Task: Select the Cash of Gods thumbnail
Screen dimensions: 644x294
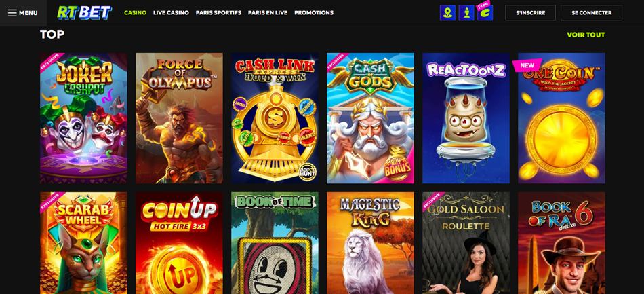Action: 370,118
